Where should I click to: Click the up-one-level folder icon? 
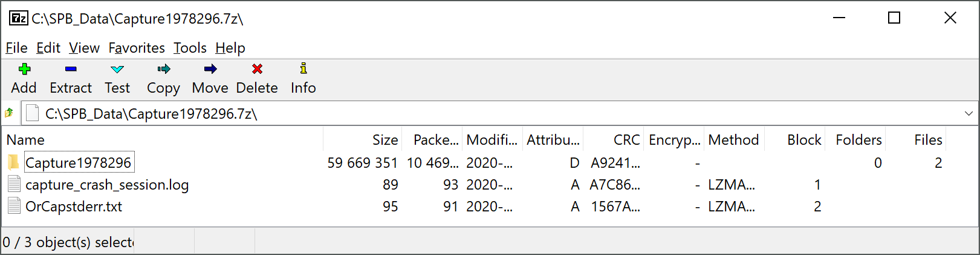[x=9, y=113]
